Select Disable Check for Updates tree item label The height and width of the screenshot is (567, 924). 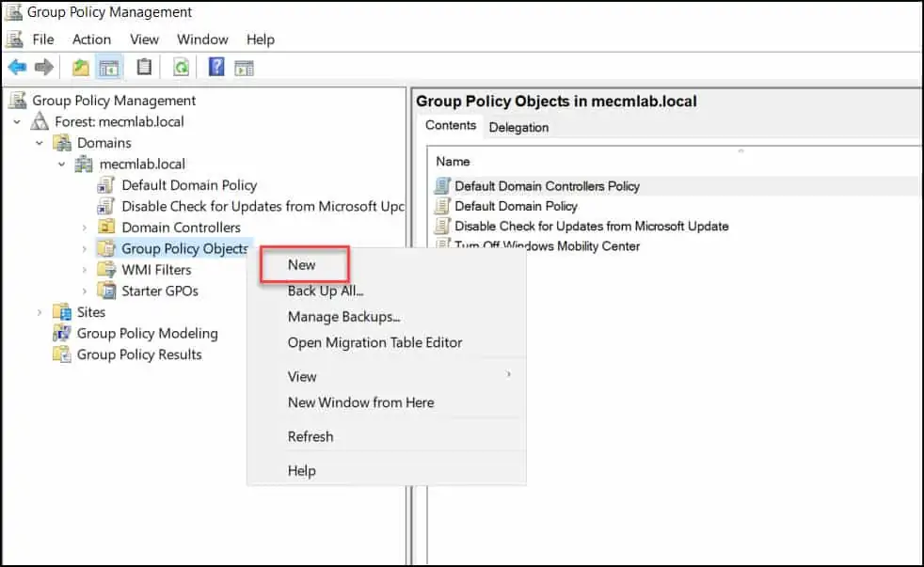coord(263,206)
